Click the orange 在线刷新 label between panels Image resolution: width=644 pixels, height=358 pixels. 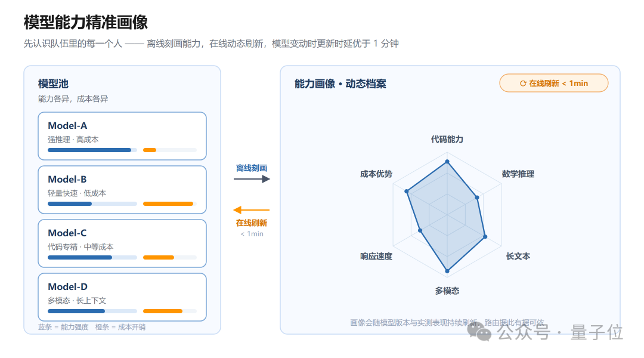[x=252, y=223]
